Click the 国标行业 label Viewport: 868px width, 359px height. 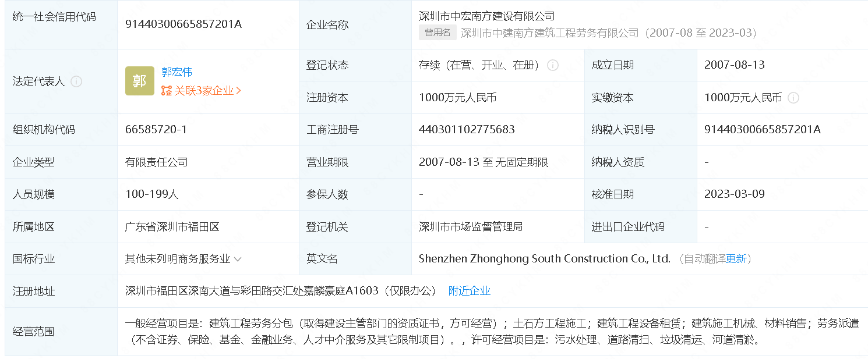click(34, 260)
